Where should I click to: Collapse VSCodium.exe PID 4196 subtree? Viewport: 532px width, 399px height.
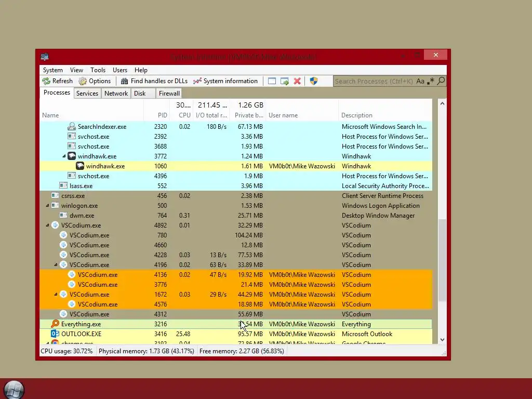point(56,264)
